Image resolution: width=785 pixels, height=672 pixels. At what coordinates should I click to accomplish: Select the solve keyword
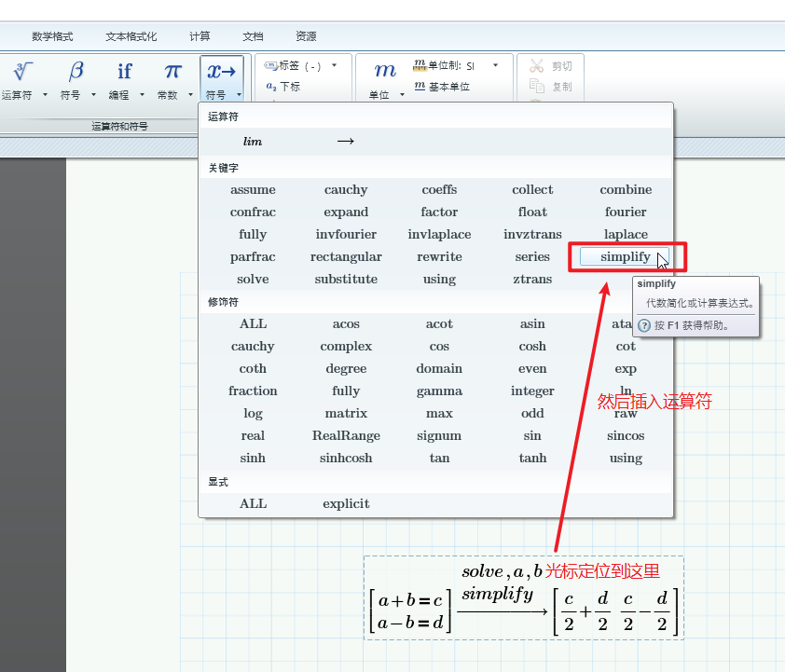click(x=253, y=279)
